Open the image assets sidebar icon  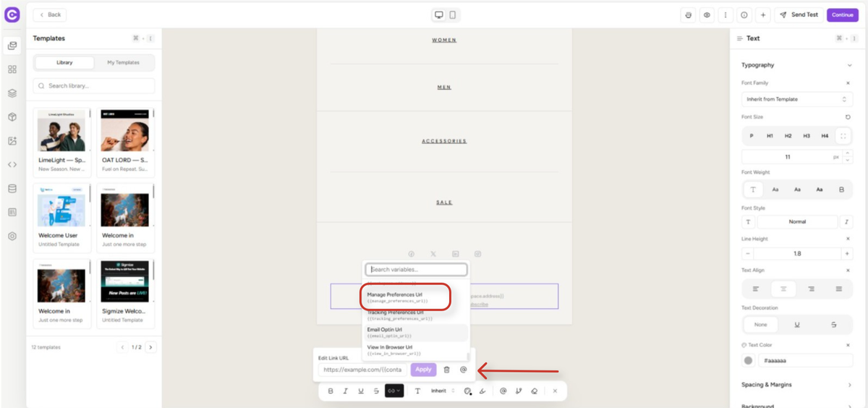coord(12,141)
